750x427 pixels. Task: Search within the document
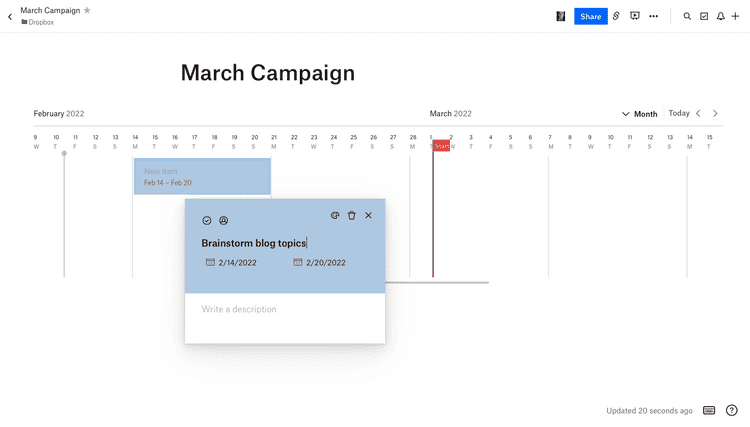point(687,16)
